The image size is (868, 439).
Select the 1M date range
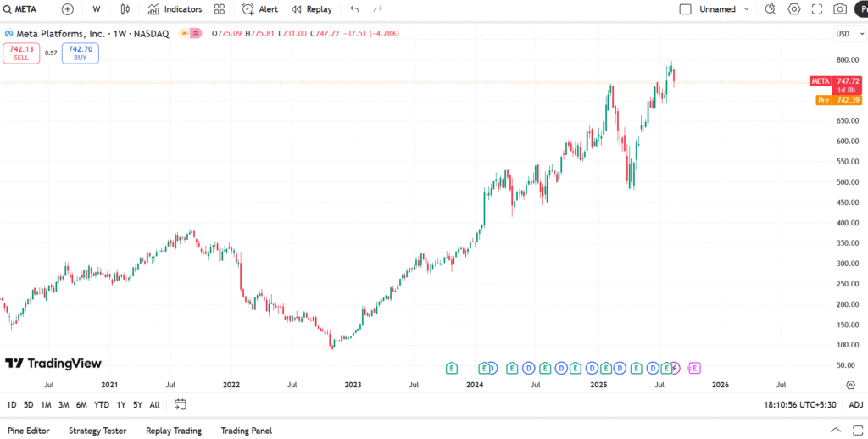(46, 405)
